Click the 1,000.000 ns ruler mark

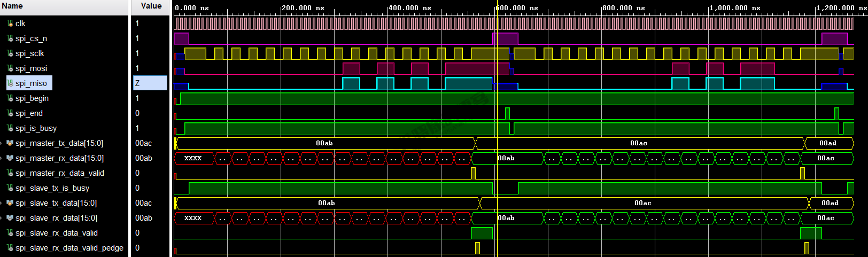coord(734,8)
